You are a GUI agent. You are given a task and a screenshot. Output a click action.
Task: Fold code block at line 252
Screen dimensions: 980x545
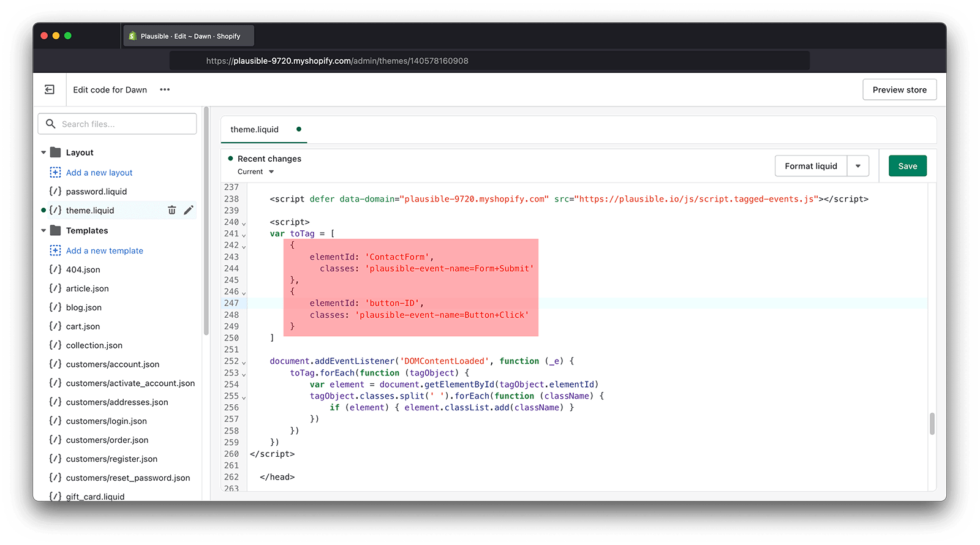244,363
